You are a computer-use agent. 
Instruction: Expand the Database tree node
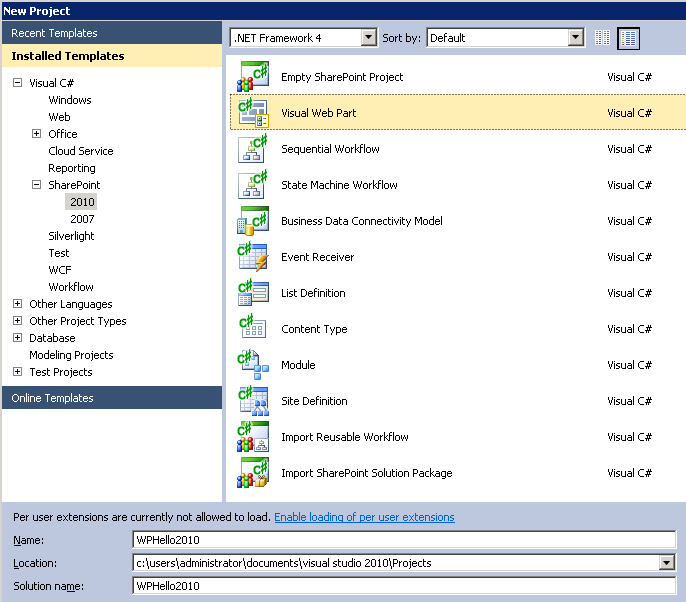18,337
